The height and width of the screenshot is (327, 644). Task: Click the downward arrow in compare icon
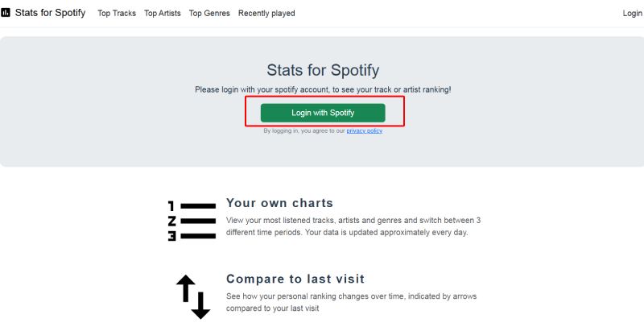(x=200, y=302)
